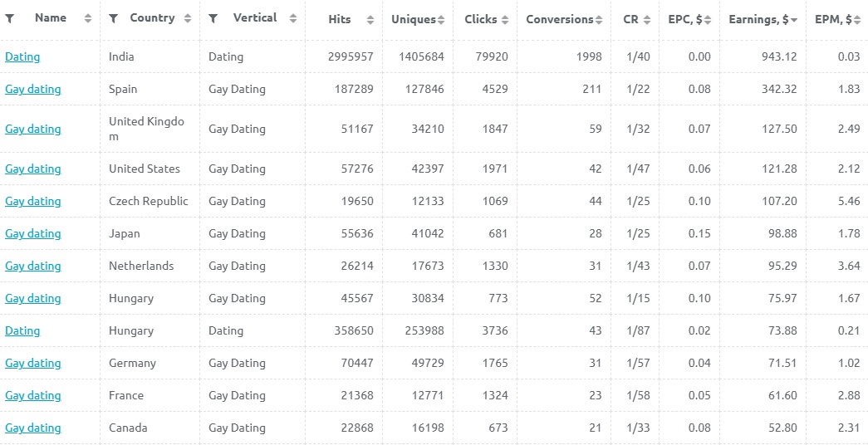The width and height of the screenshot is (868, 445).
Task: Open the Dating link for India
Action: [x=22, y=57]
